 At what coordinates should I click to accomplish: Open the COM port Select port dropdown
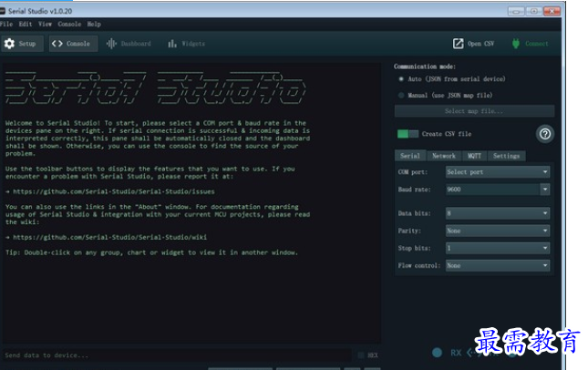(x=498, y=172)
